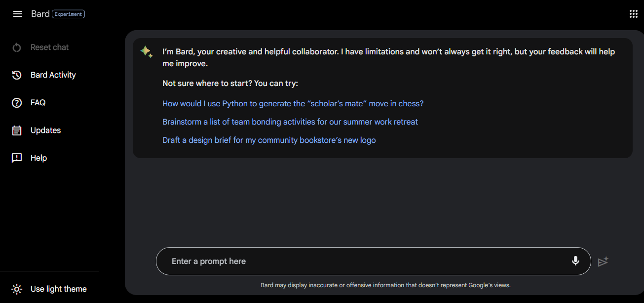The height and width of the screenshot is (303, 644).
Task: Toggle the "Use light theme" label
Action: [59, 289]
